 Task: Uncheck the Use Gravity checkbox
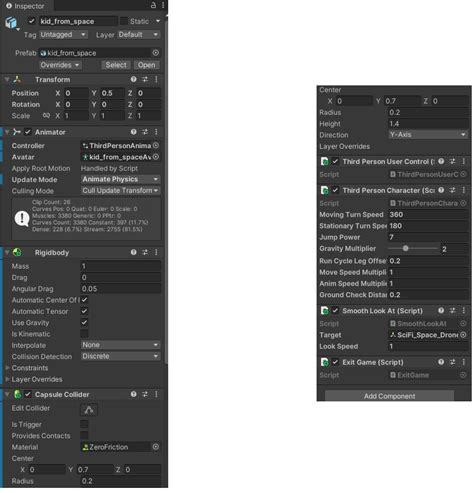pos(84,322)
